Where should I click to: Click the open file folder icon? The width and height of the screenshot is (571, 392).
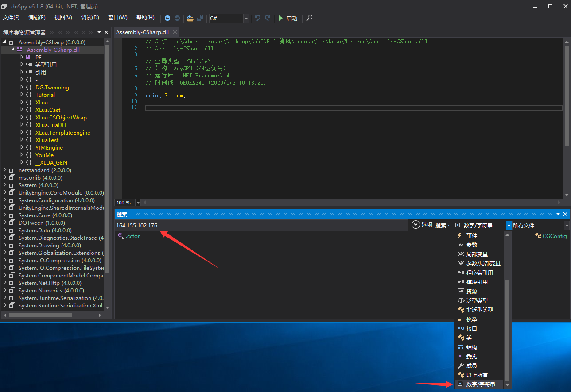pos(190,18)
